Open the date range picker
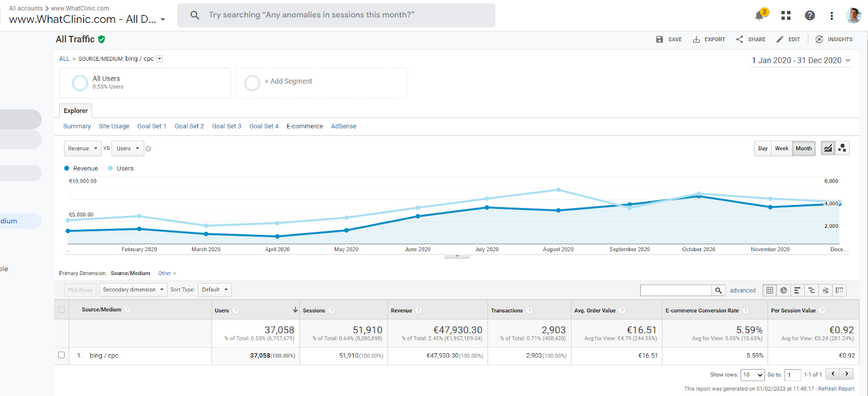Viewport: 868px width, 396px height. tap(801, 60)
